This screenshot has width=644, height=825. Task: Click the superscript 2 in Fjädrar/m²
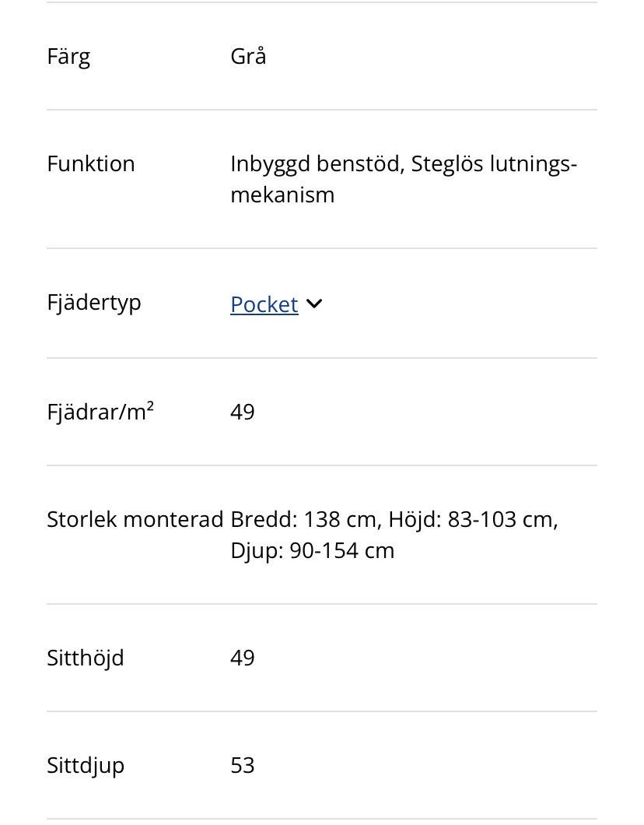pyautogui.click(x=150, y=405)
